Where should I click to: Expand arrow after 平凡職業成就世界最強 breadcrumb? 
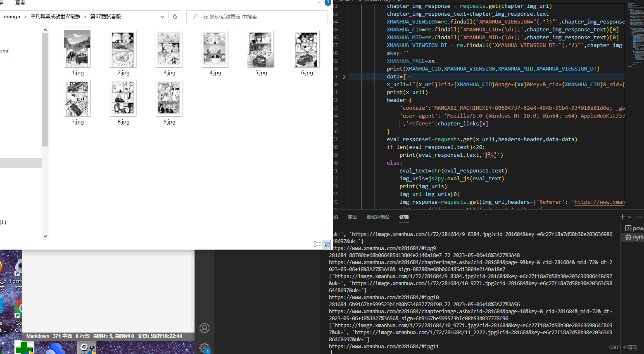click(x=86, y=17)
